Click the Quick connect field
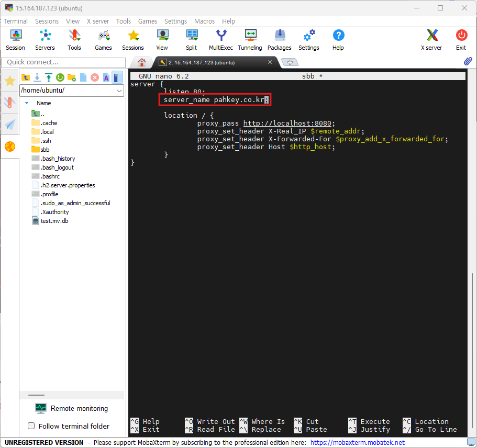Viewport: 477px width, 448px height. [x=63, y=62]
